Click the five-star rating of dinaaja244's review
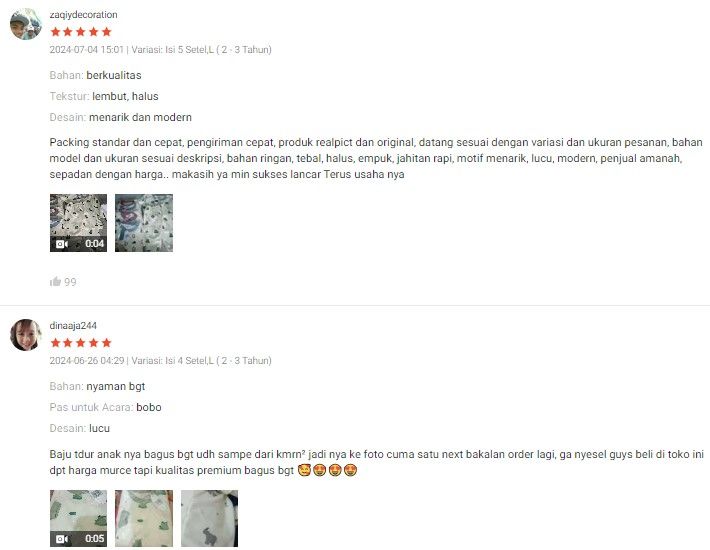 81,343
